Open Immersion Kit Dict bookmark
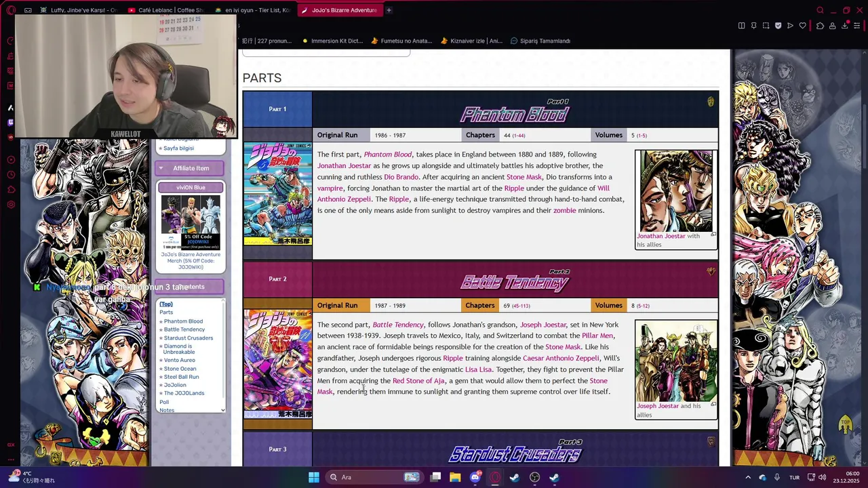The width and height of the screenshot is (868, 488). click(x=332, y=41)
